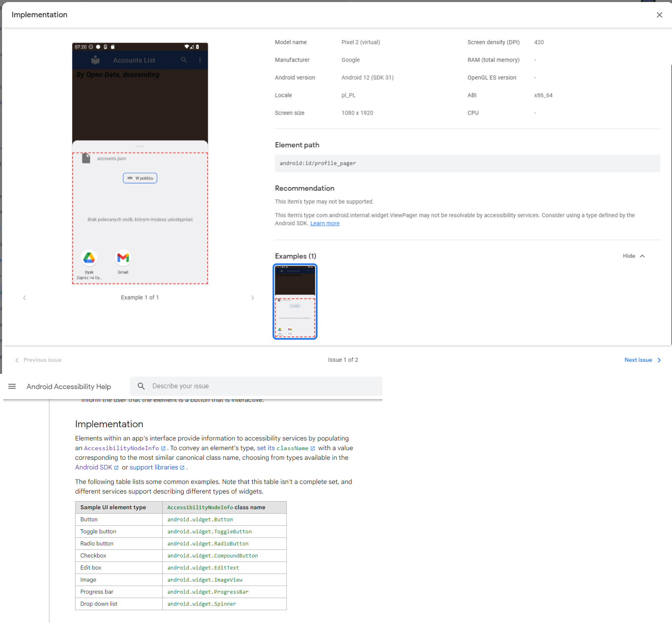Click the app logo beside Accounts List title
The width and height of the screenshot is (672, 623).
tap(95, 60)
